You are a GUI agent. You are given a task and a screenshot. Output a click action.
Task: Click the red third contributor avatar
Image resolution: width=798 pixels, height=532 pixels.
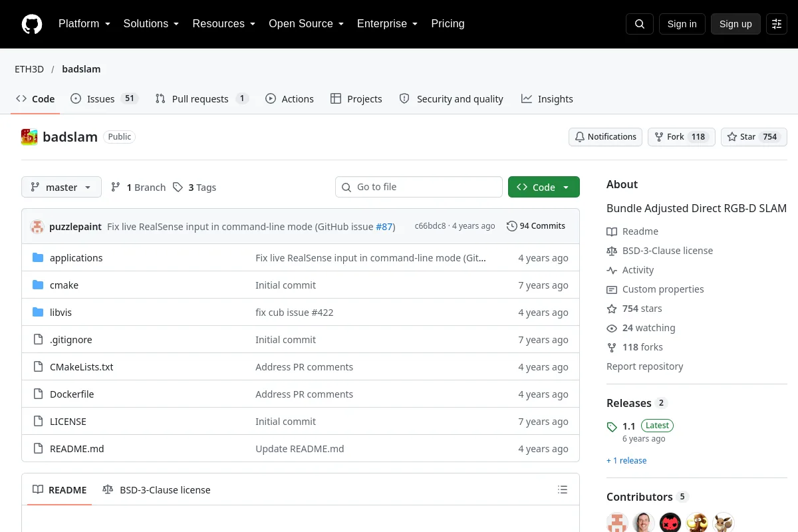tap(670, 523)
